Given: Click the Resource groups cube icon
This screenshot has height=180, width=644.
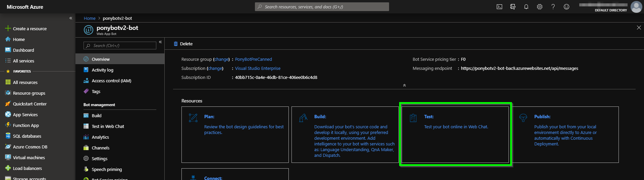Looking at the screenshot, I should [8, 93].
